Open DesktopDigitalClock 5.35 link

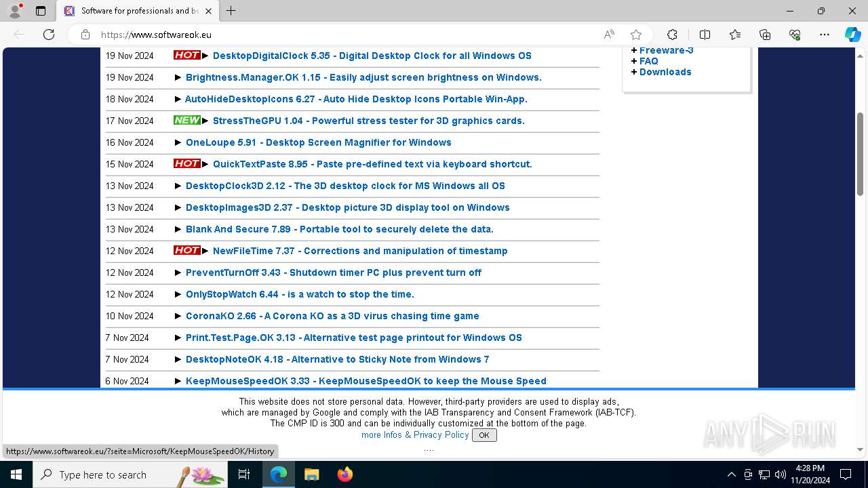click(x=372, y=56)
